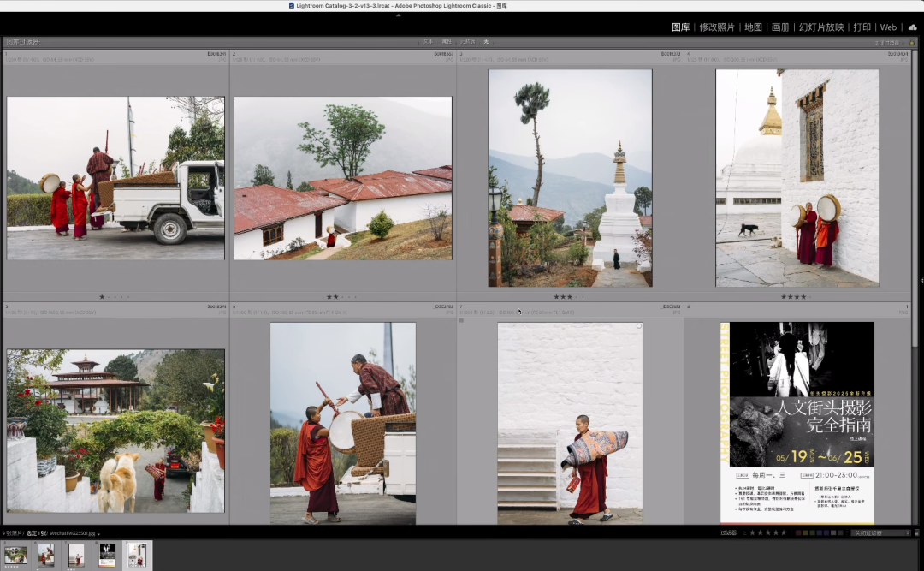Set three-star rating dot under the stupa photo
The height and width of the screenshot is (571, 924).
[x=571, y=297]
